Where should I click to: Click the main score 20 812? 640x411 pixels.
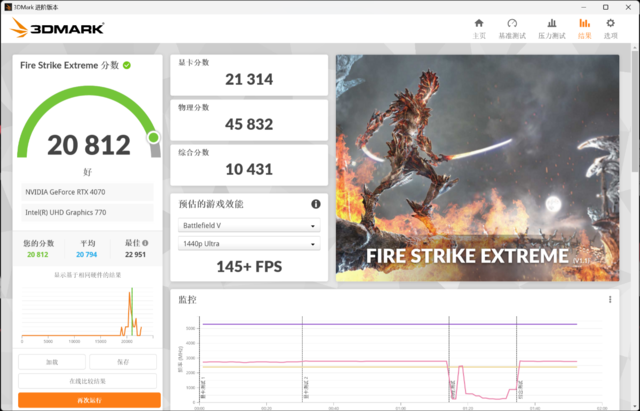tap(89, 145)
